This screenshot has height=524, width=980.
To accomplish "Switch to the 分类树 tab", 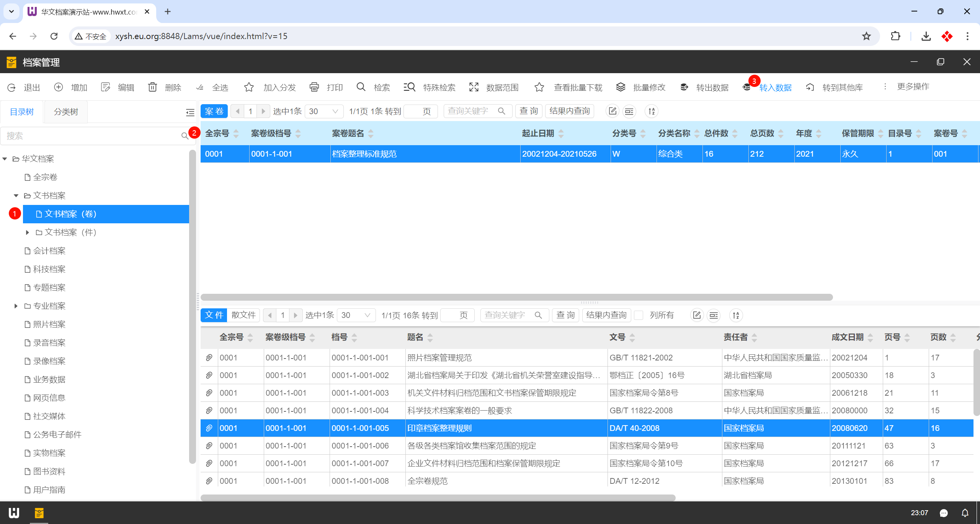I will tap(66, 112).
